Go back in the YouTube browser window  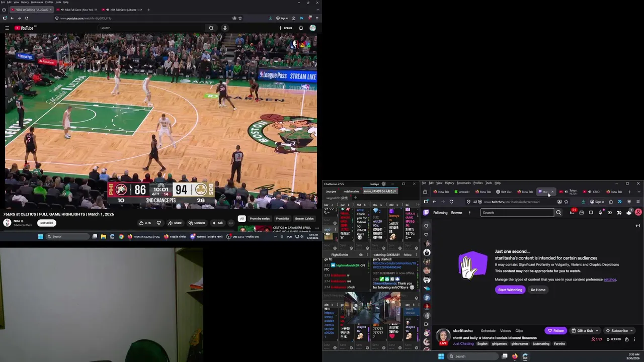coord(12,18)
